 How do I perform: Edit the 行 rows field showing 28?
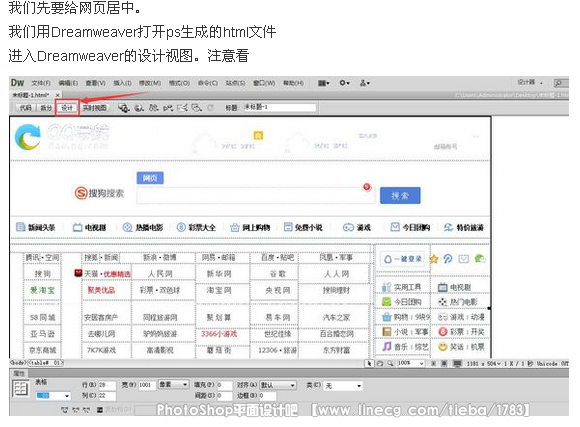pyautogui.click(x=107, y=385)
